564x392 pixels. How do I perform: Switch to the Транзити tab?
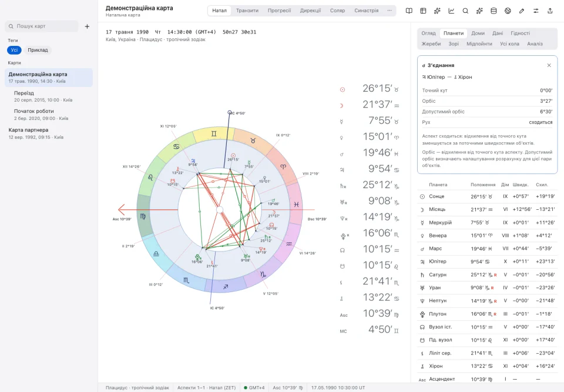coord(247,11)
